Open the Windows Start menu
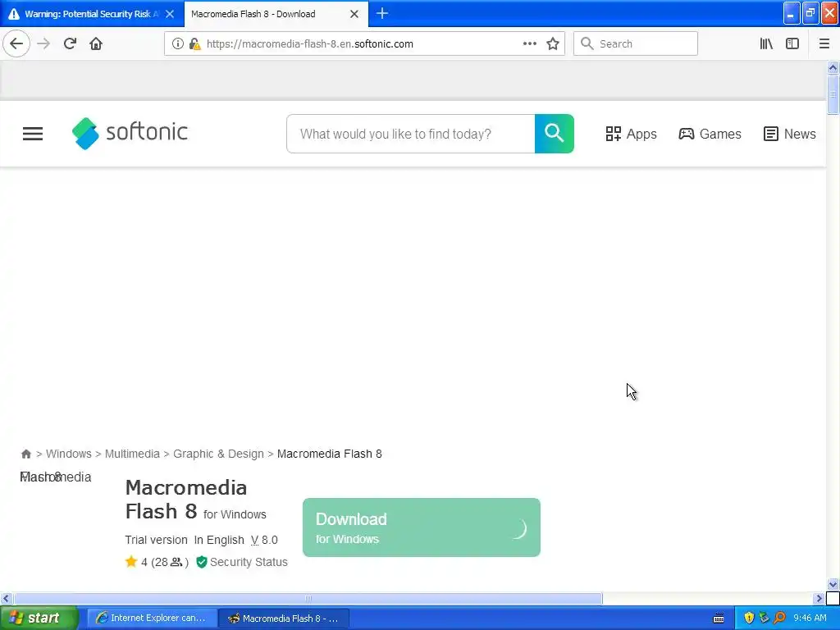 39,619
